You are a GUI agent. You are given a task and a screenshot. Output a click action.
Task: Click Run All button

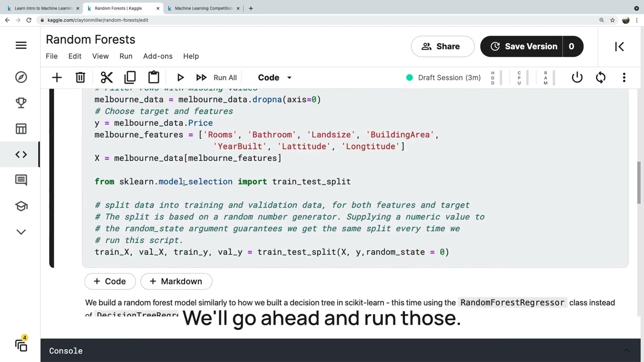tap(217, 77)
